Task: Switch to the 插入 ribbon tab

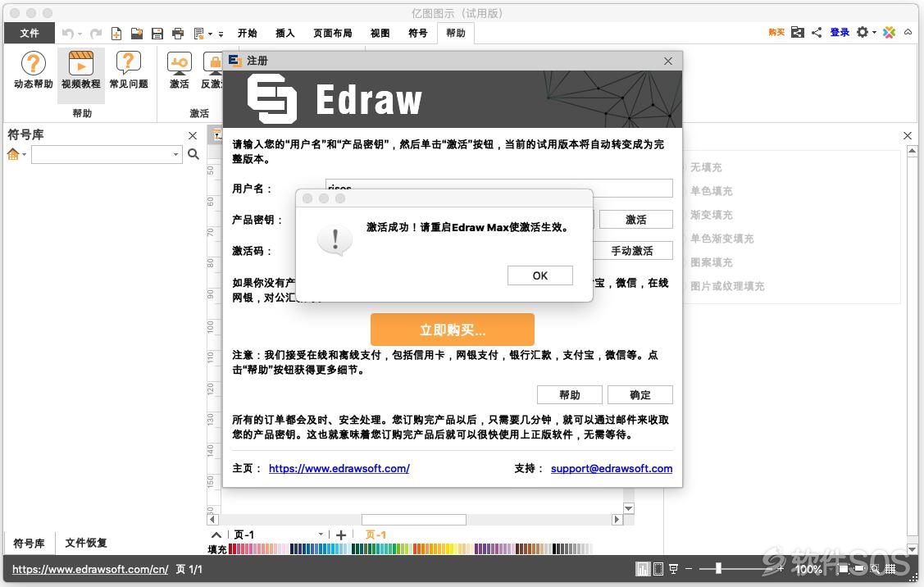Action: [x=285, y=33]
